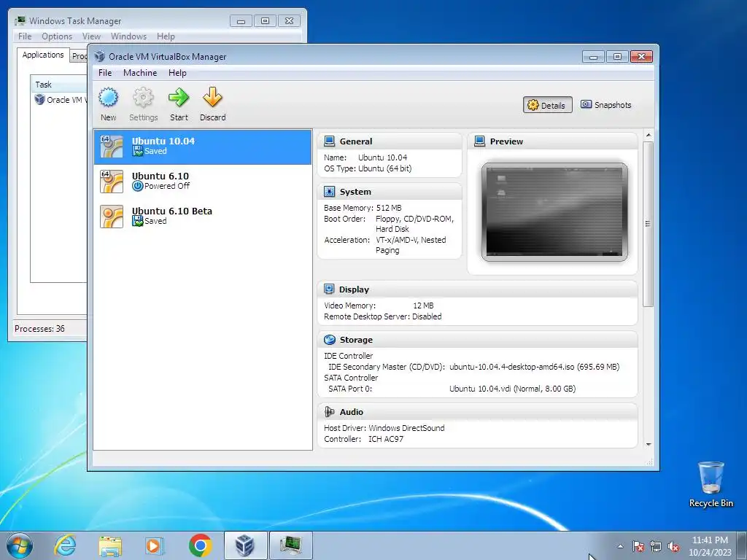Click the details pane vertical scrollbar thumb
Image resolution: width=747 pixels, height=560 pixels.
(649, 224)
